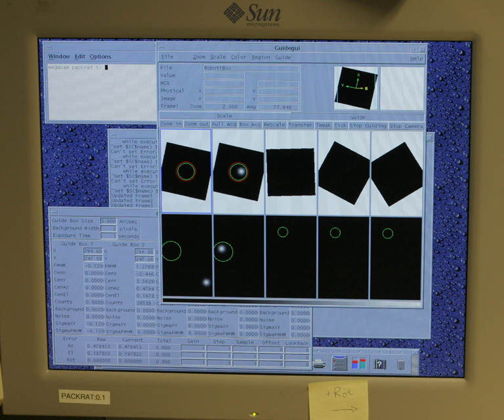This screenshot has width=504, height=420.
Task: Click the Trash can icon in the panel
Action: coord(401,364)
